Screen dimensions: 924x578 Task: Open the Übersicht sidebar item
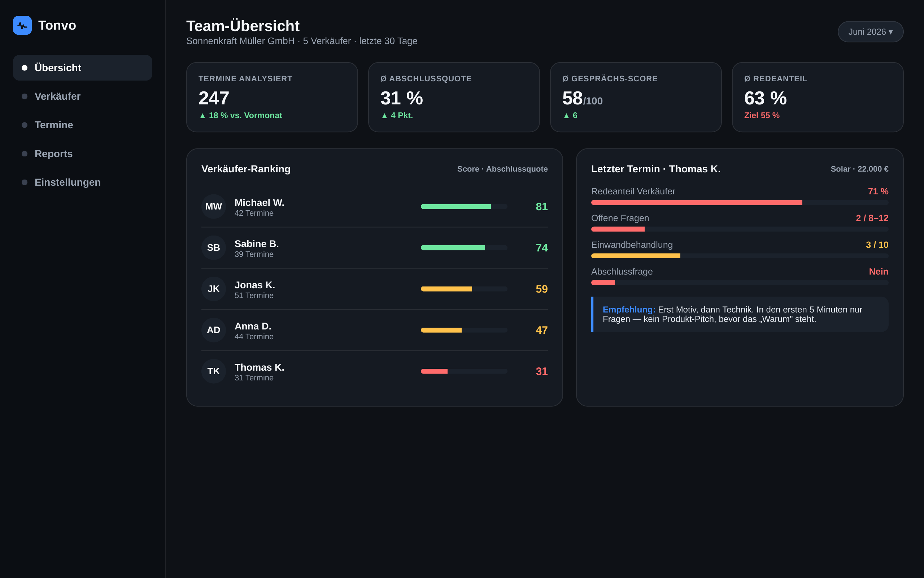[82, 68]
